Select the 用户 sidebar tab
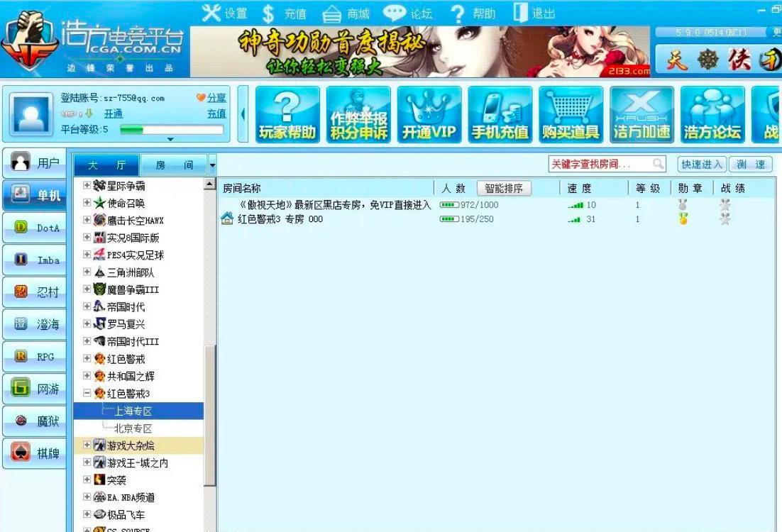This screenshot has height=532, width=782. coord(34,162)
